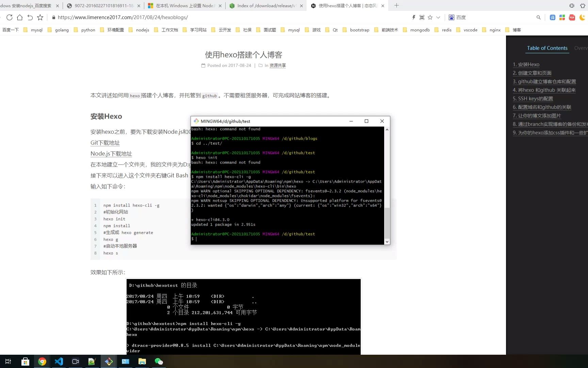Jump to 6. 配置域名和github的关联
The width and height of the screenshot is (588, 368).
542,107
